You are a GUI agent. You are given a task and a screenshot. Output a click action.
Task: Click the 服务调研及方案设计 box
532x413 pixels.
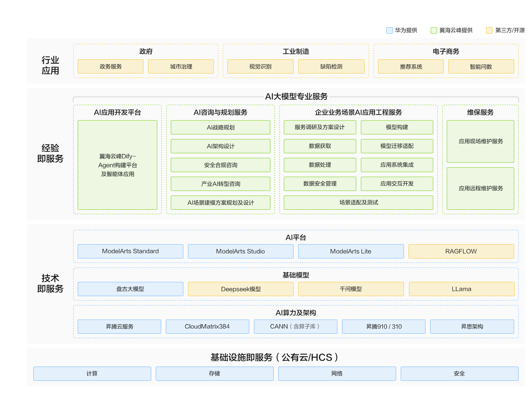coord(320,127)
